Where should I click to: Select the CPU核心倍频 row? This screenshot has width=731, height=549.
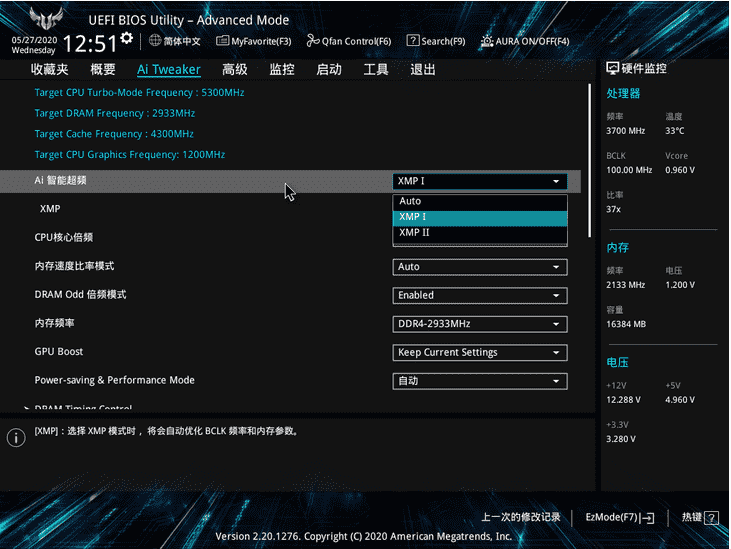[x=63, y=237]
